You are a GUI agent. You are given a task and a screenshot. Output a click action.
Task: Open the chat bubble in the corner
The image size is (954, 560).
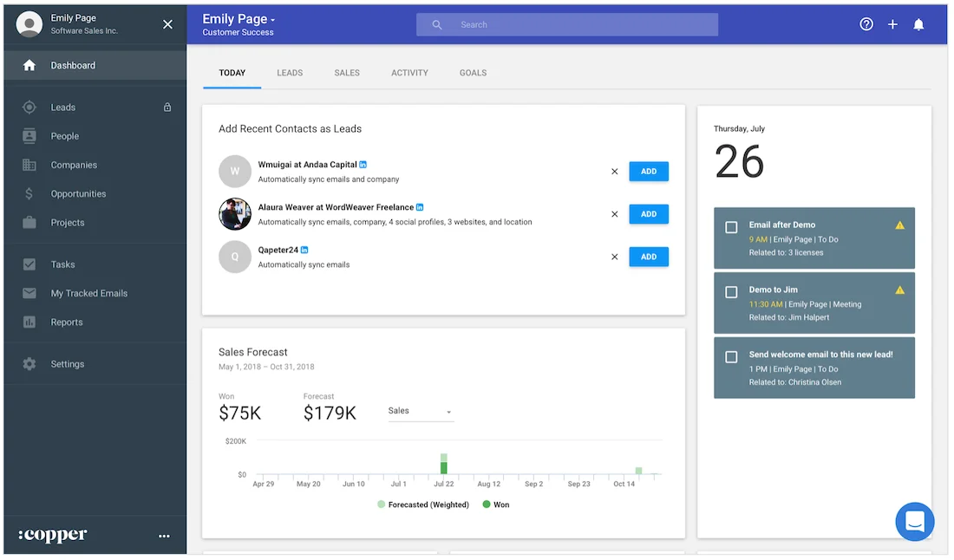click(x=914, y=521)
